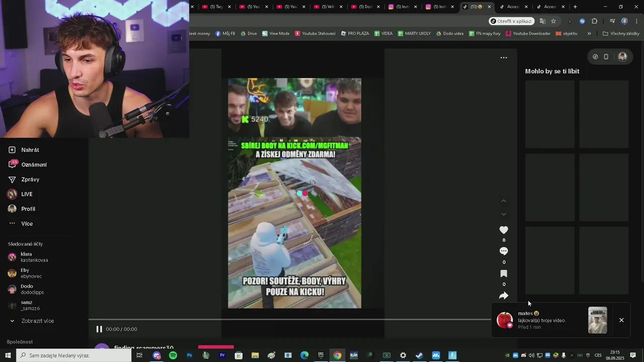Go to the previous video arrow
Screen dimensions: 644x362
tap(504, 201)
